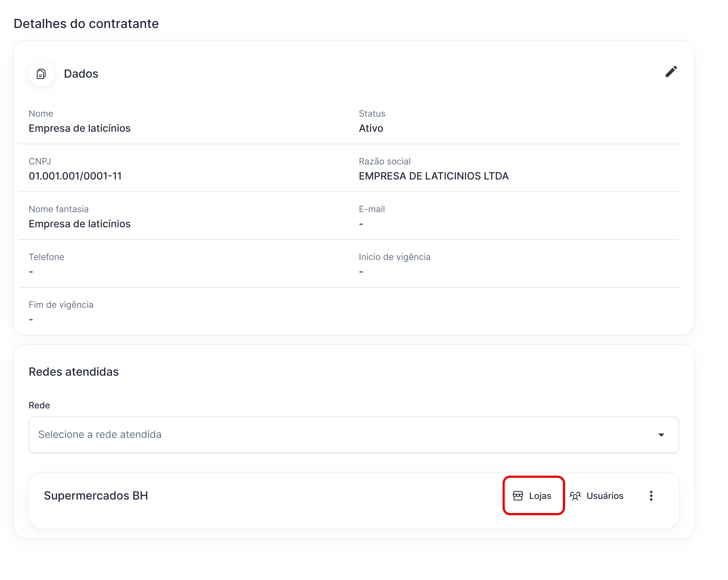Click the Rede field label
The height and width of the screenshot is (580, 728).
pyautogui.click(x=39, y=405)
